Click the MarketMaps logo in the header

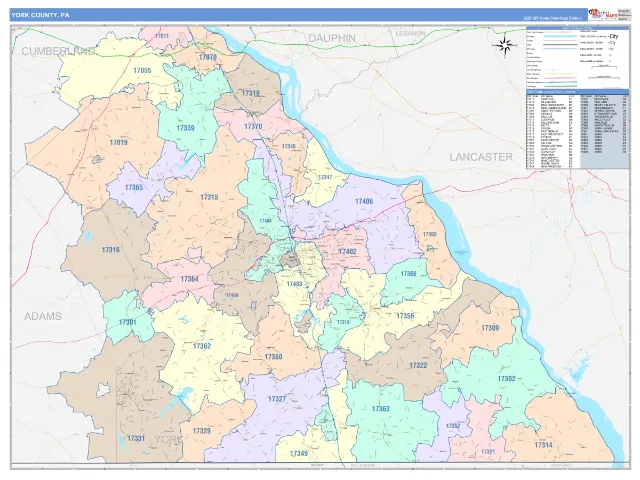coord(602,15)
